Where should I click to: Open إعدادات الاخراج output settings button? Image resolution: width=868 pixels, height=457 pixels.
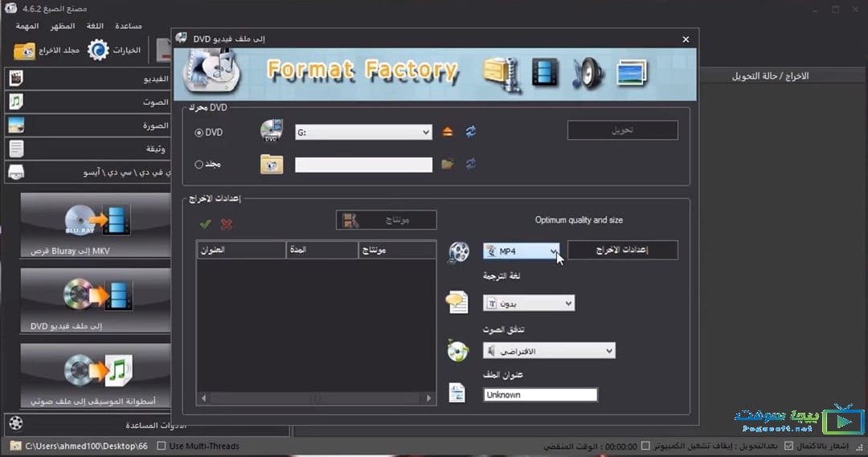[622, 250]
